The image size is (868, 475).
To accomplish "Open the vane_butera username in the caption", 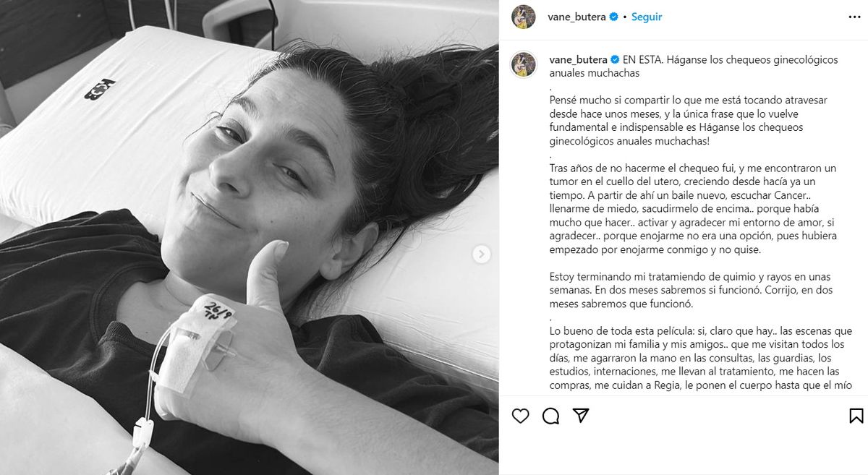I will pos(578,60).
